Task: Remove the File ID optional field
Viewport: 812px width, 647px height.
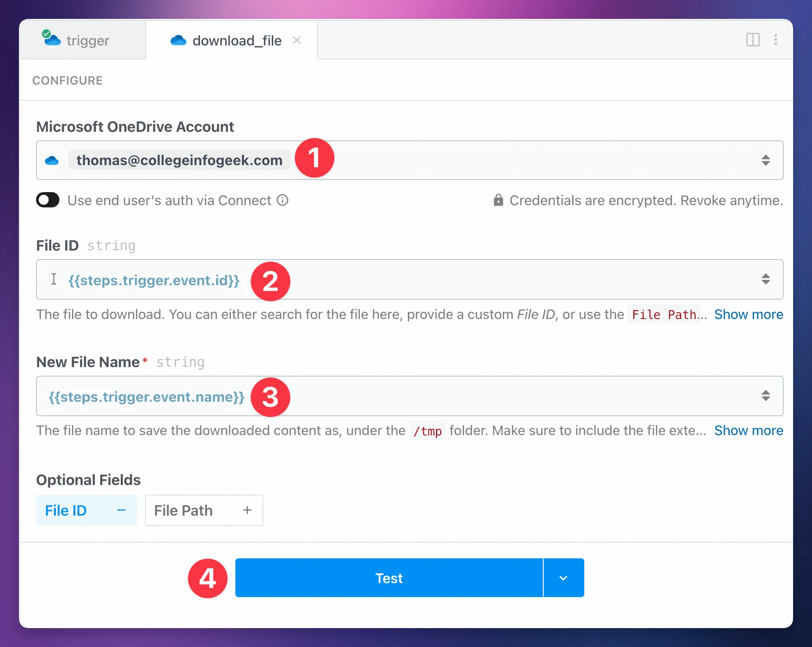Action: pos(86,510)
